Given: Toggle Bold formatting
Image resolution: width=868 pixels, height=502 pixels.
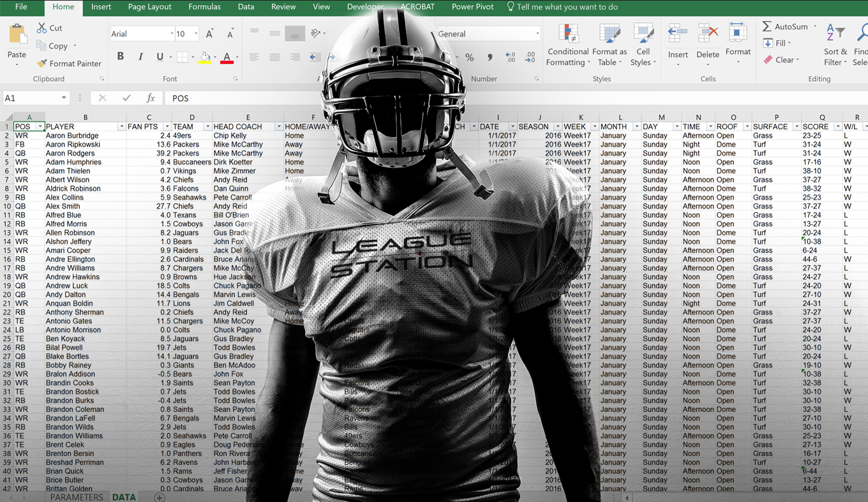Looking at the screenshot, I should (120, 57).
